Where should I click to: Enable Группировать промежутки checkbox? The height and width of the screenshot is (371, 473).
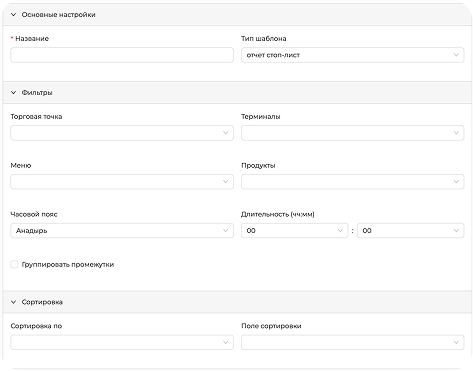pyautogui.click(x=14, y=264)
